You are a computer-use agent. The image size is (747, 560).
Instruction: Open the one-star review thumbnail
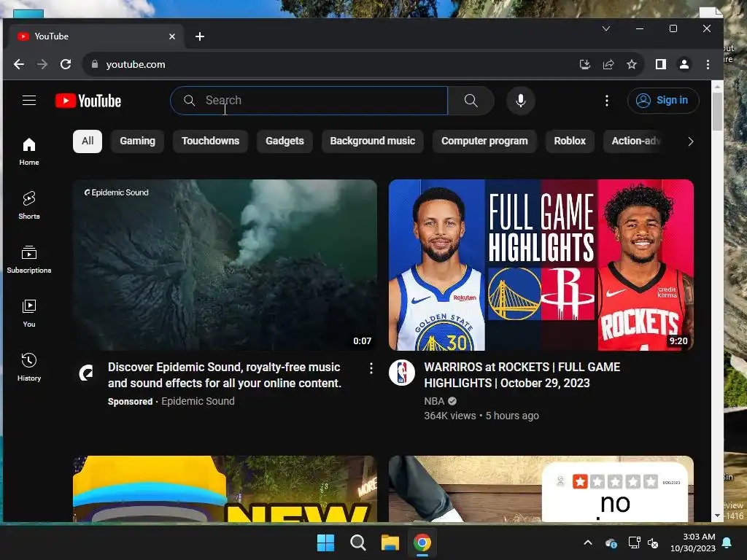[541, 489]
